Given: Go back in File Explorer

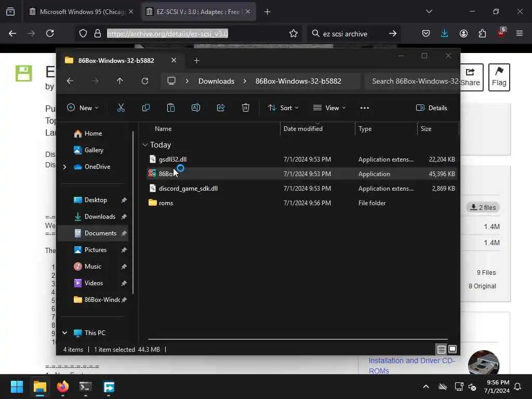Looking at the screenshot, I should 70,81.
